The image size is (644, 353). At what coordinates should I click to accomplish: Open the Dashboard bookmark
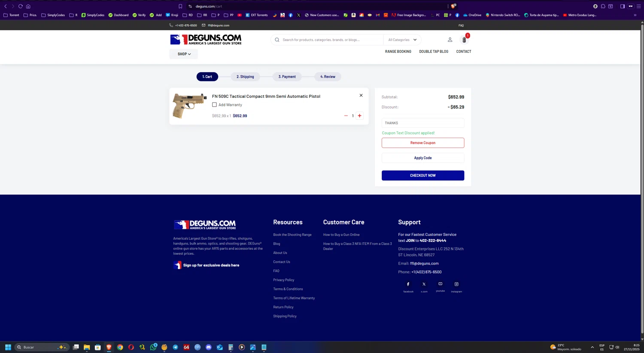(x=118, y=15)
